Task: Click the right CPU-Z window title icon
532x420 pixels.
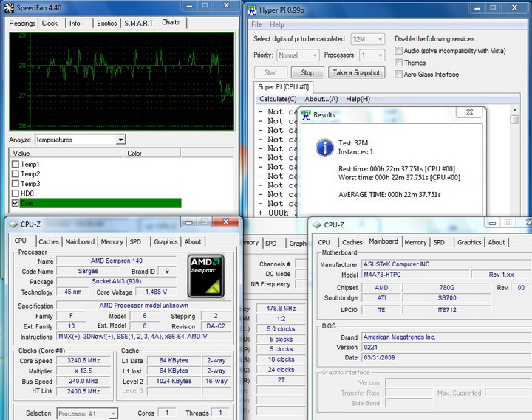Action: point(316,224)
